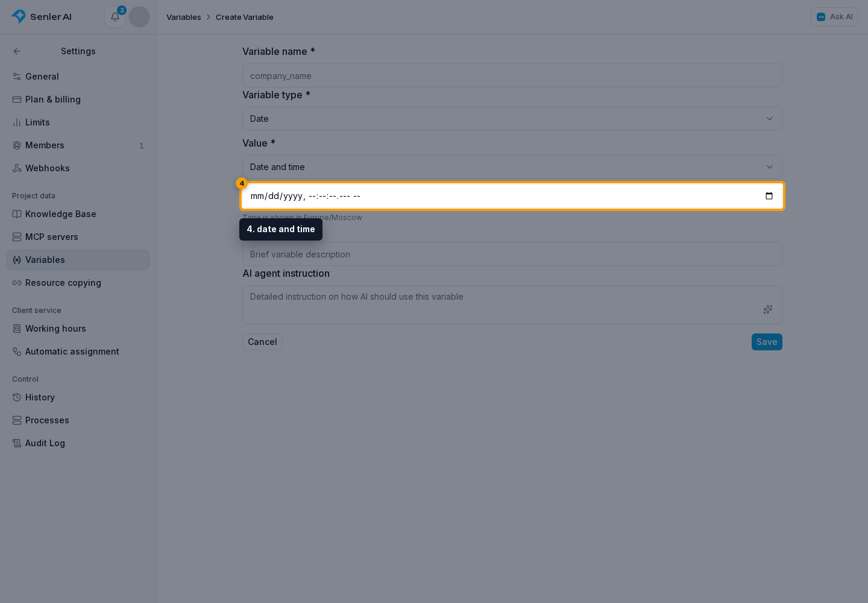Click the Resource copying link icon
This screenshot has width=868, height=603.
click(x=17, y=283)
